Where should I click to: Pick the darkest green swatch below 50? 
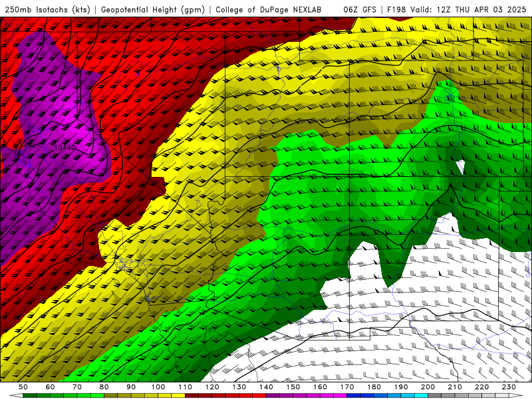[30, 396]
